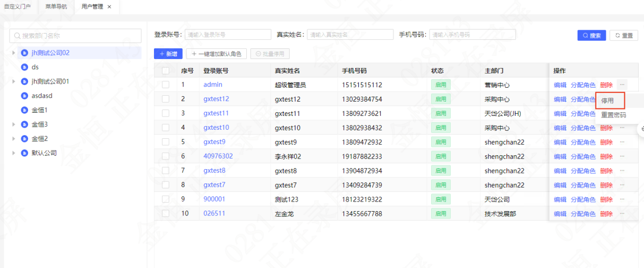Choose 重置密码 from the dropdown menu
The height and width of the screenshot is (268, 644).
coord(613,115)
